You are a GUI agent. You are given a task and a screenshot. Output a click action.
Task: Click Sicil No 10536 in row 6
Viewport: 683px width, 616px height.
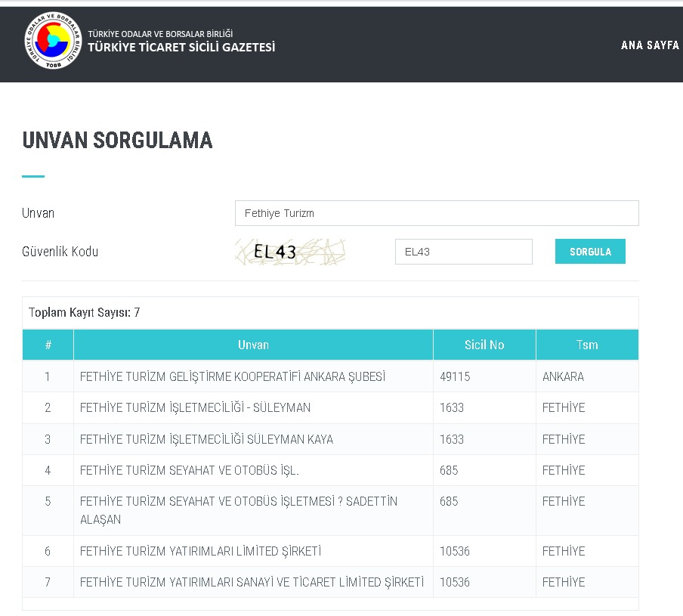[455, 551]
